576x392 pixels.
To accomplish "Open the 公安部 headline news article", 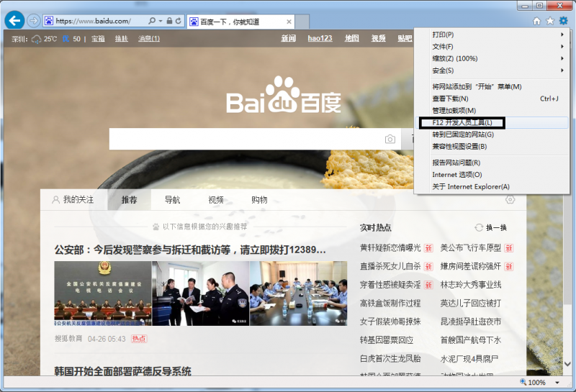I will 190,250.
